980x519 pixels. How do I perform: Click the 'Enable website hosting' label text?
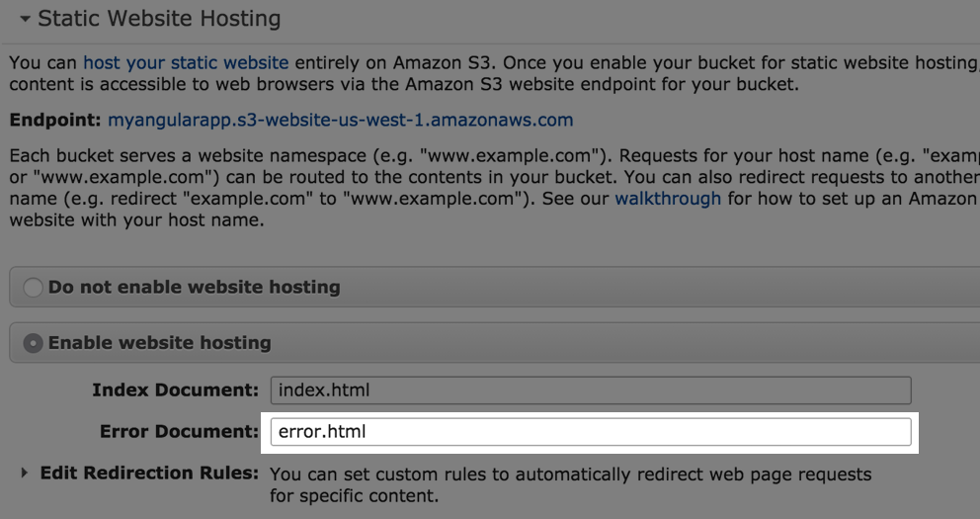click(159, 343)
